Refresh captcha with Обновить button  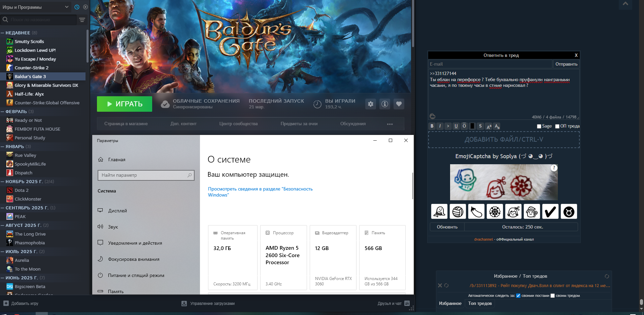point(447,227)
